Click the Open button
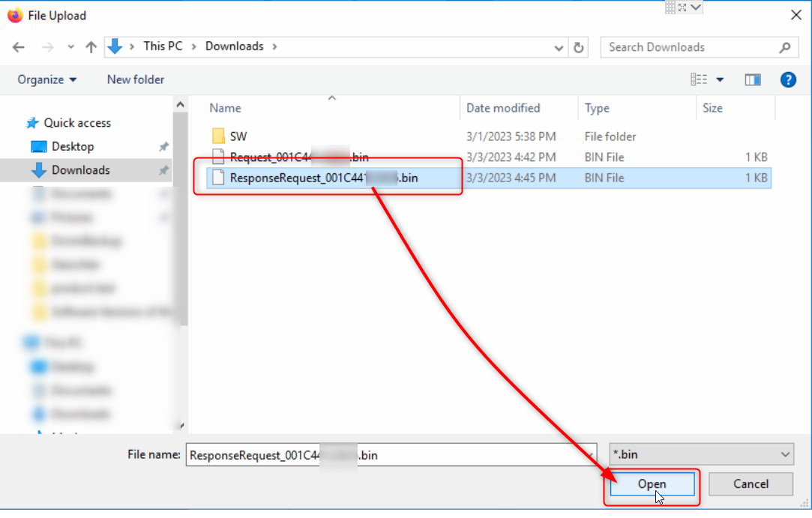Image resolution: width=812 pixels, height=518 pixels. [x=652, y=484]
